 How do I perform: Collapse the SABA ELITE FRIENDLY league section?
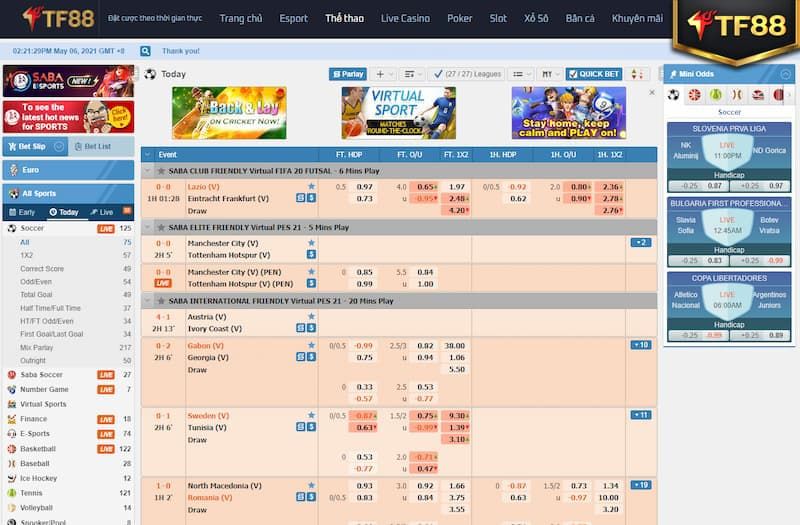coord(147,228)
